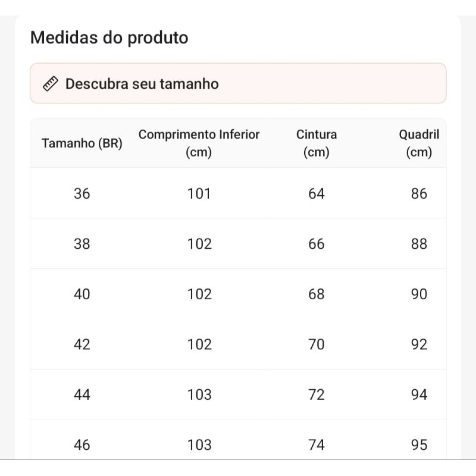This screenshot has width=476, height=476.
Task: Click waist value 72 for size 44
Action: point(317,394)
